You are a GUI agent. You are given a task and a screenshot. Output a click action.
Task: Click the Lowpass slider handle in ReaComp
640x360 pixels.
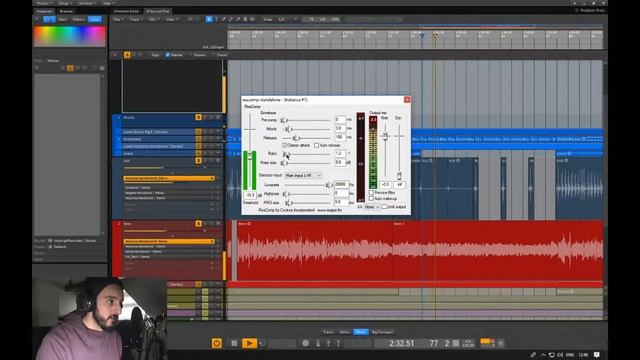point(329,185)
